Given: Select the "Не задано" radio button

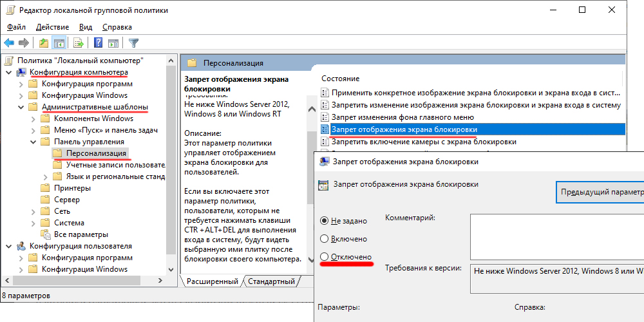Looking at the screenshot, I should [x=325, y=221].
